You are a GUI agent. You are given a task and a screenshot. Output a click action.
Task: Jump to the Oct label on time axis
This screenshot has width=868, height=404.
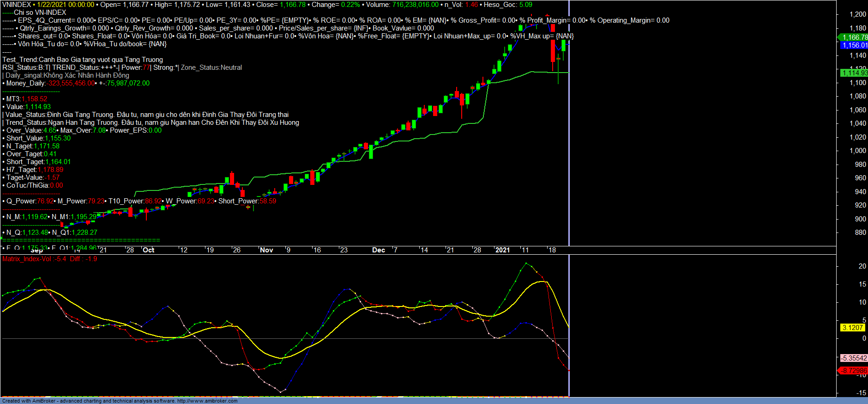click(148, 250)
